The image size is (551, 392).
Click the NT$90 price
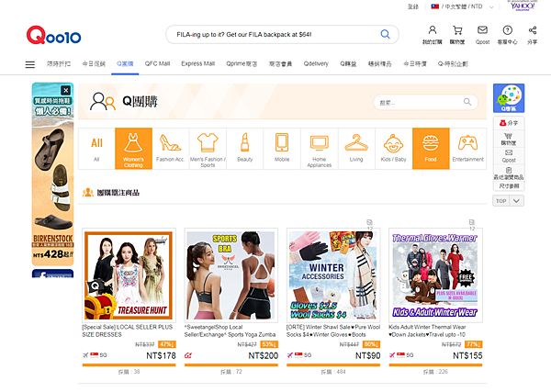tap(367, 356)
